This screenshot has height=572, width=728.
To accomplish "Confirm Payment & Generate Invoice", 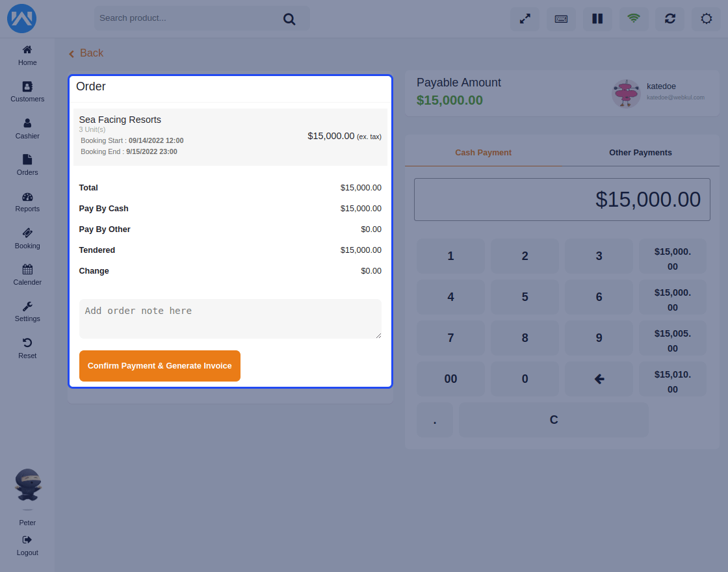I will [160, 366].
